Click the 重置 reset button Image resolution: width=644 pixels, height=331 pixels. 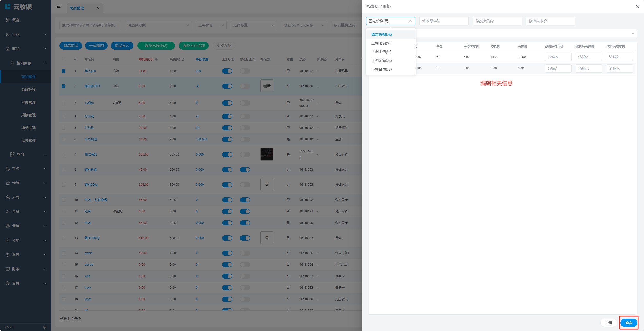[609, 323]
